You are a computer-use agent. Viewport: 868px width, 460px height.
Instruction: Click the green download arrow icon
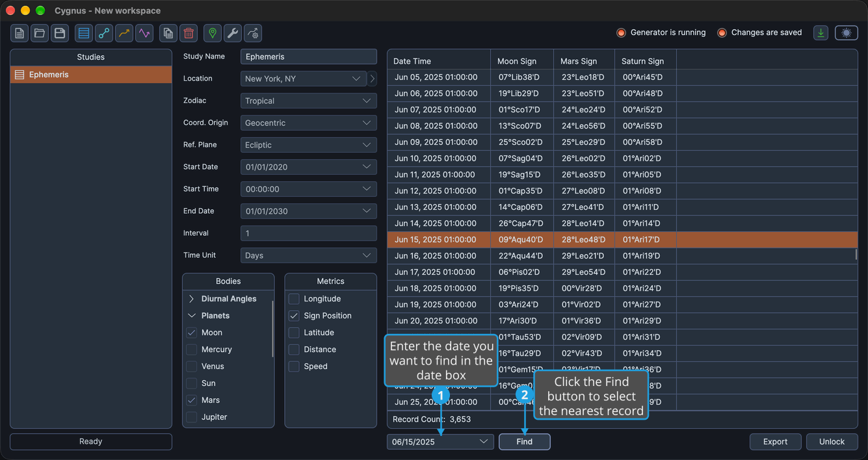pyautogui.click(x=821, y=32)
